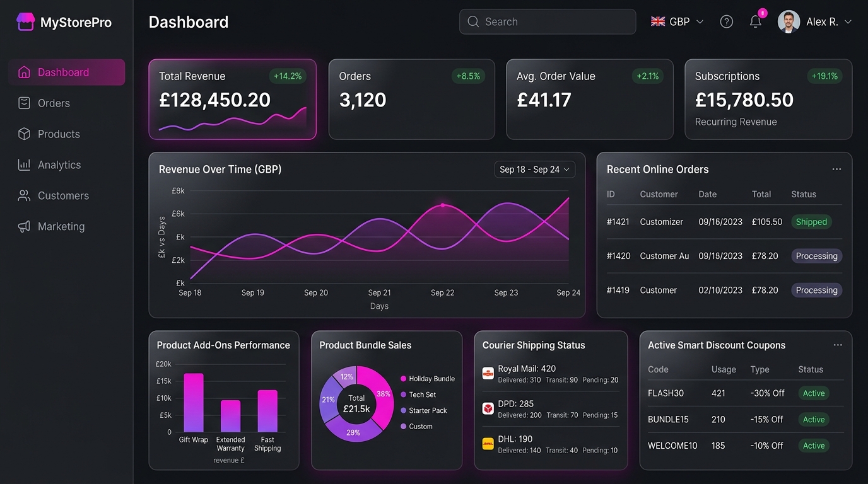This screenshot has width=868, height=484.
Task: Click the DPD courier logo
Action: [x=488, y=408]
